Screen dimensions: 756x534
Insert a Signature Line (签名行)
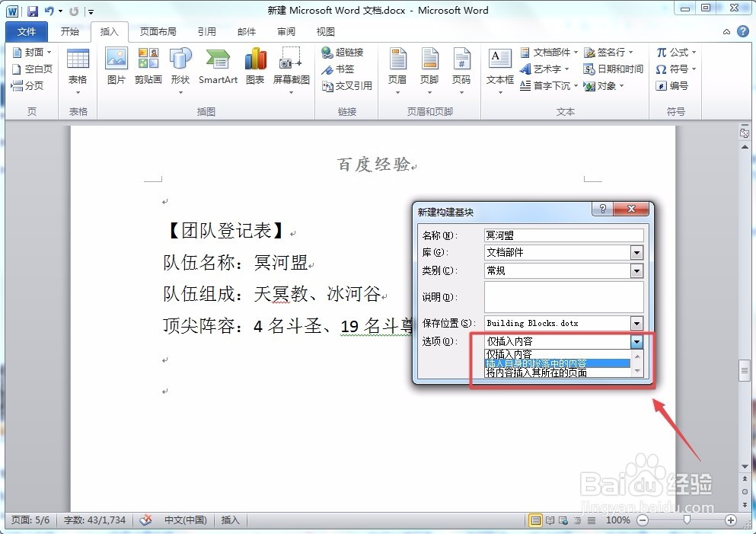tap(608, 52)
